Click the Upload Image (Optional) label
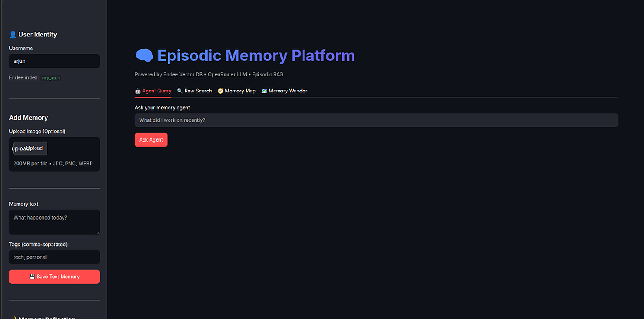Image resolution: width=644 pixels, height=319 pixels. 37,131
